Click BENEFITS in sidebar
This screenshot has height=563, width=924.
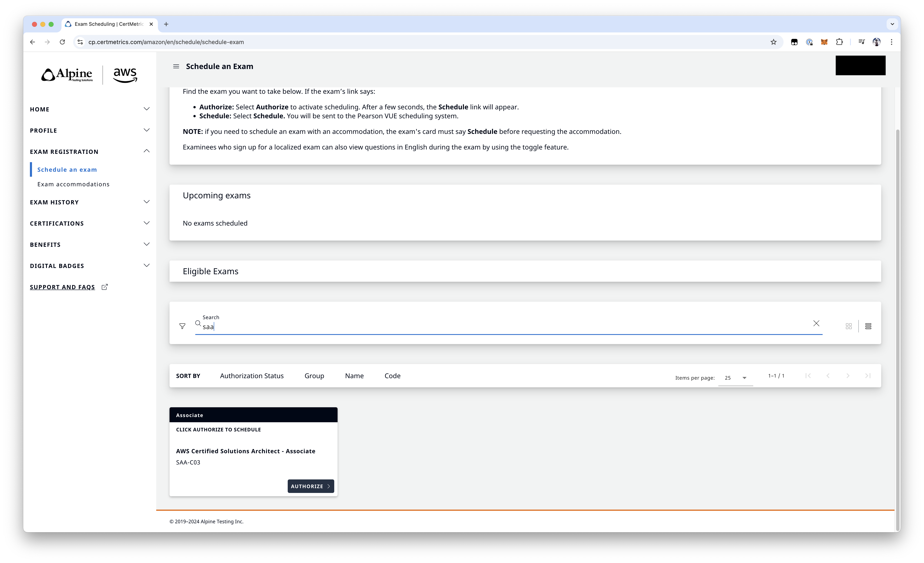pos(45,245)
